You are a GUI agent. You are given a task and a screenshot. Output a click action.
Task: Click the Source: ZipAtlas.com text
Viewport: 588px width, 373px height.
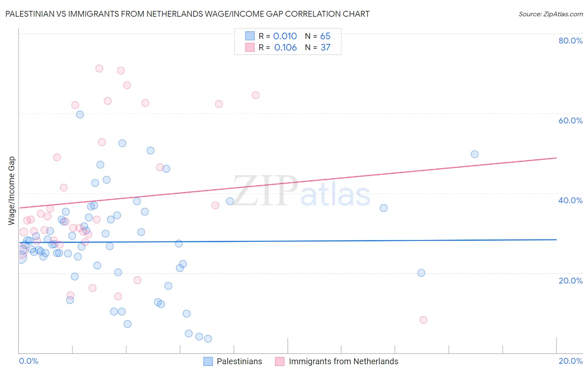[551, 14]
